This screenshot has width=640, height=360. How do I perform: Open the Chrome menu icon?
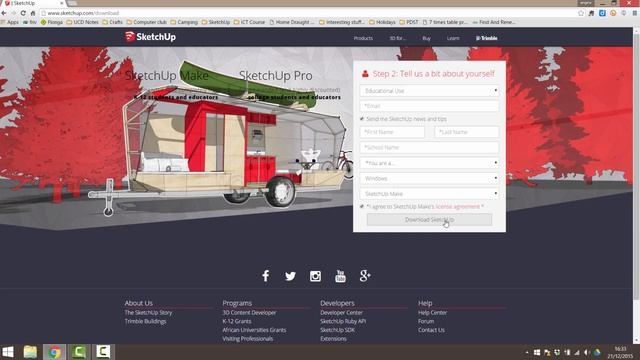(635, 13)
